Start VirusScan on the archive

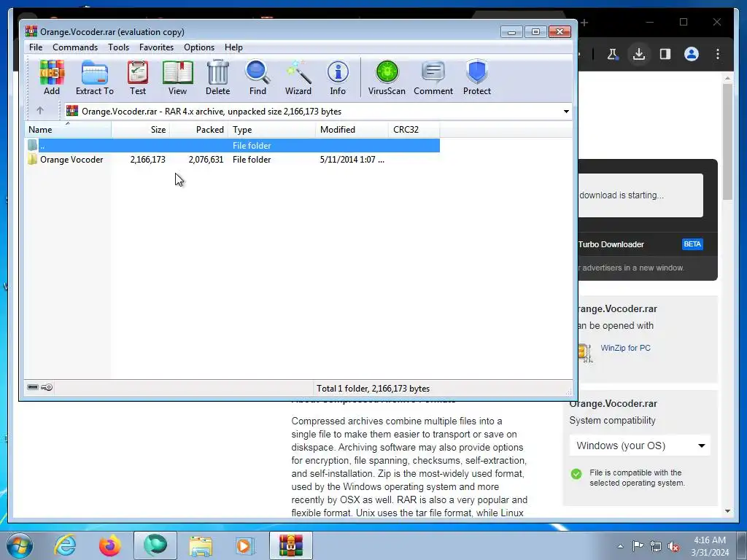[387, 77]
